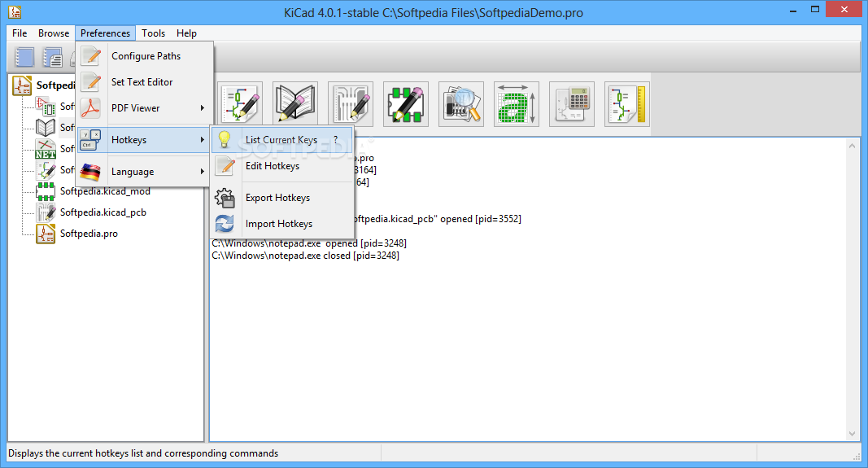Viewport: 868px width, 468px height.
Task: Click the Softpedia.kicad_pcb board file icon
Action: click(x=46, y=212)
